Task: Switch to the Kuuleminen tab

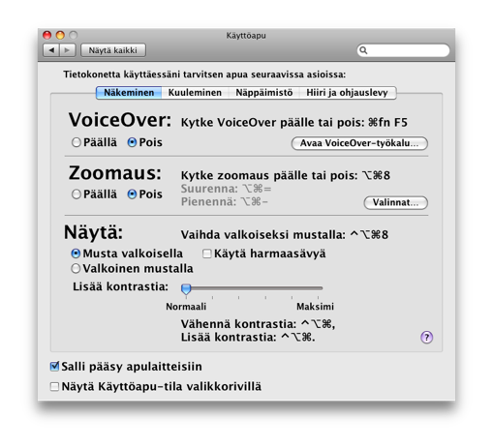Action: click(x=195, y=93)
